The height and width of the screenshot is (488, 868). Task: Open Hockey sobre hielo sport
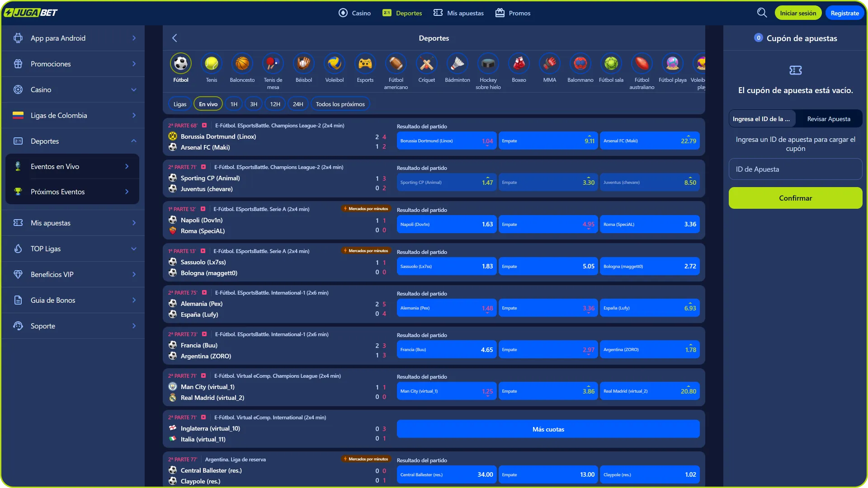coord(488,64)
